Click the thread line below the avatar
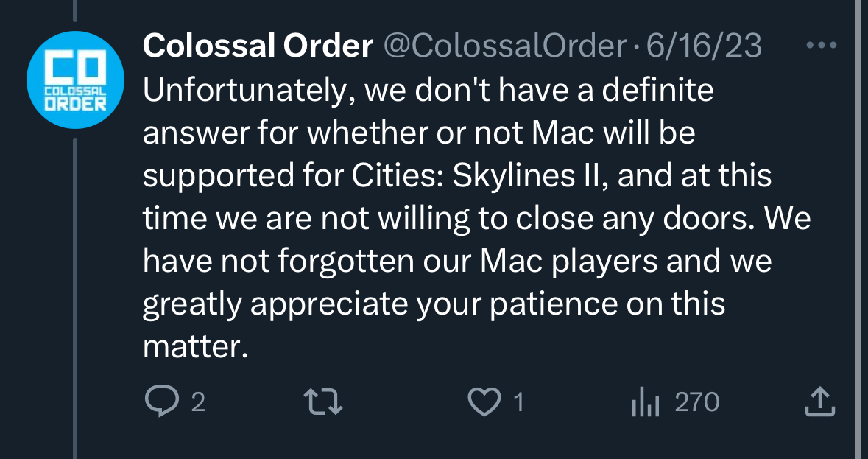This screenshot has height=459, width=868. click(x=75, y=295)
